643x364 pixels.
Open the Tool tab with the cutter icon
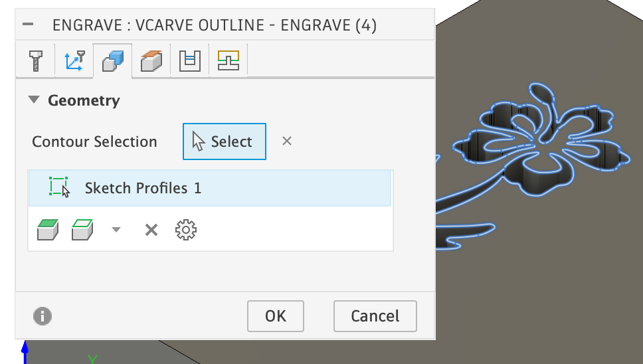click(37, 62)
